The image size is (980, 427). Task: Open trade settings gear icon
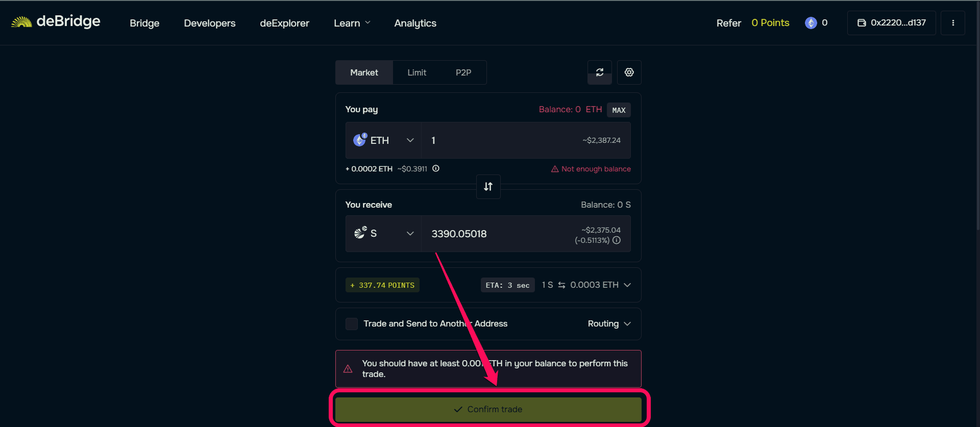(629, 72)
